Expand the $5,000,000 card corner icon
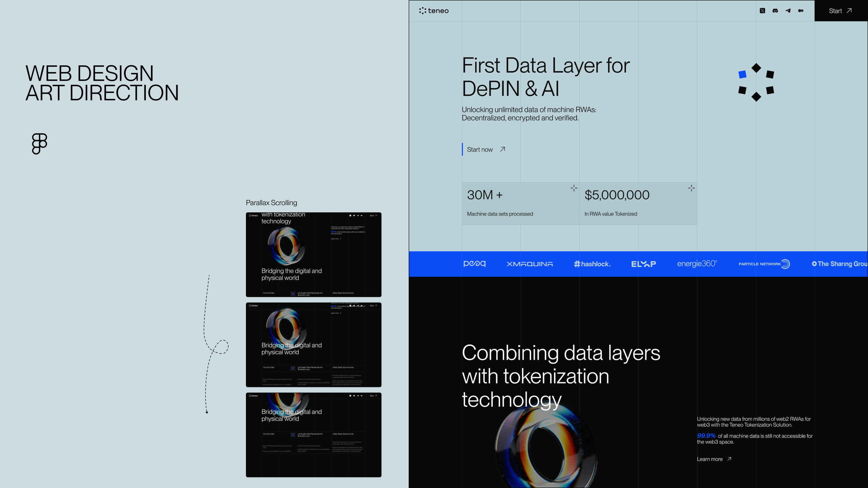 click(691, 188)
